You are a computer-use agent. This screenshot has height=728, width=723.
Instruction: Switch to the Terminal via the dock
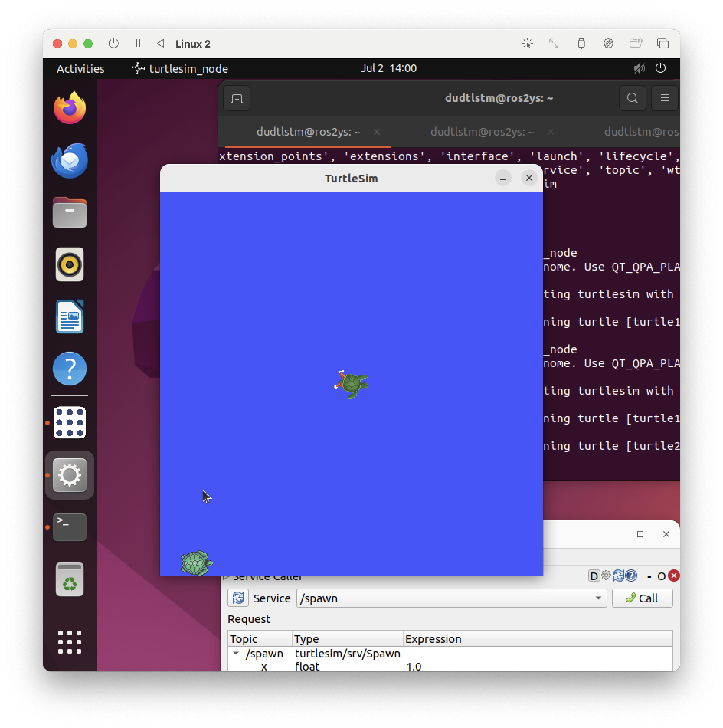pyautogui.click(x=69, y=527)
